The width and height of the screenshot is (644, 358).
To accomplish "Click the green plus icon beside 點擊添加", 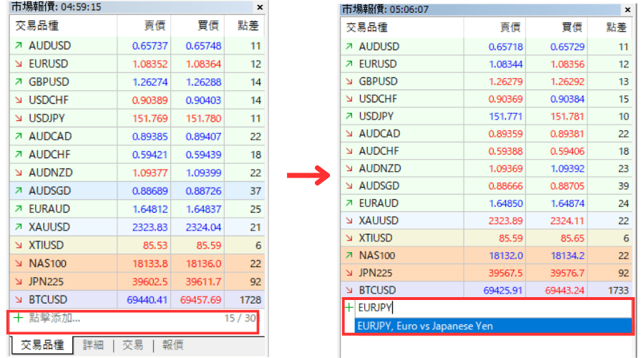I will [x=18, y=318].
